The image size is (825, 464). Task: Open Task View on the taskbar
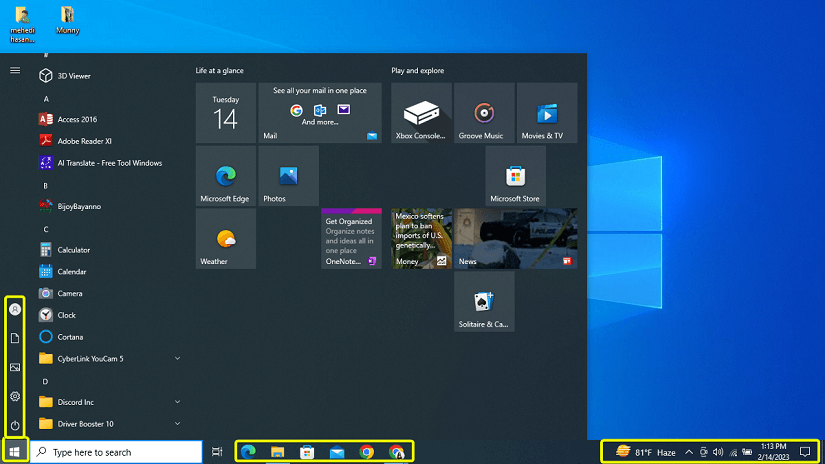pos(217,452)
